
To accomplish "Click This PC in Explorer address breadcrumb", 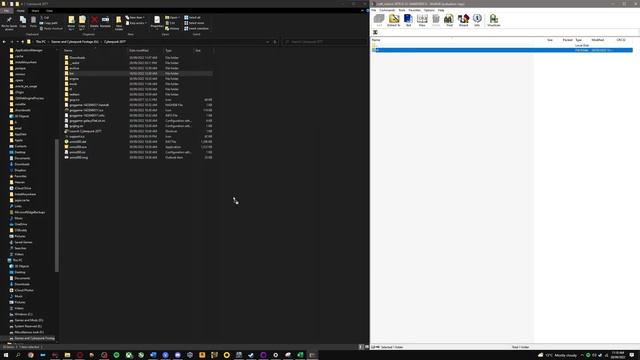I will tap(40, 42).
